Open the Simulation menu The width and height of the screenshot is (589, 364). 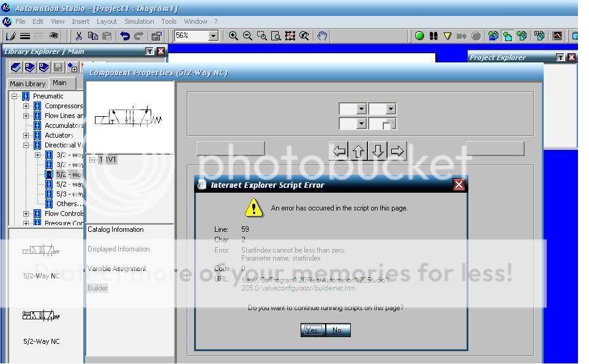coord(139,21)
